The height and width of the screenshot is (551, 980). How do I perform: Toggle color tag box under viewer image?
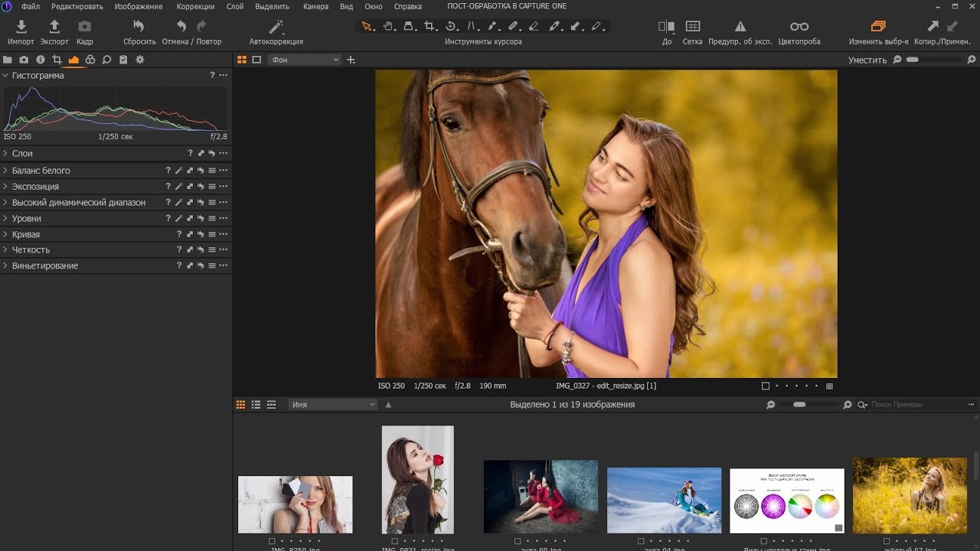pos(765,386)
